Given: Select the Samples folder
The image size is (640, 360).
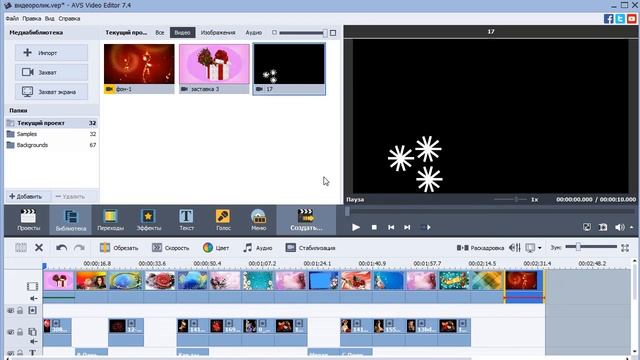Looking at the screenshot, I should [x=51, y=134].
